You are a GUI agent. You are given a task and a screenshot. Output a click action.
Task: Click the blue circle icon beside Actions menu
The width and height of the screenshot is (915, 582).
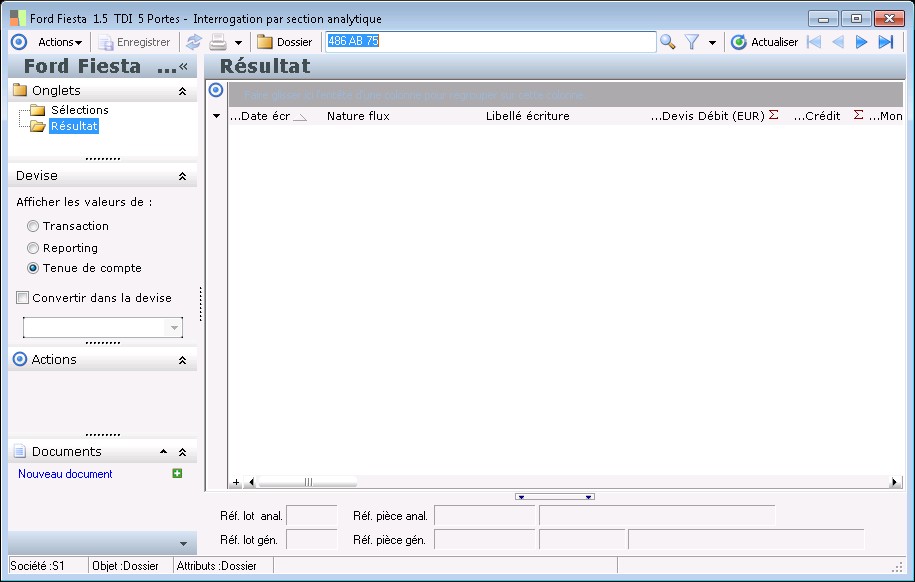(19, 42)
